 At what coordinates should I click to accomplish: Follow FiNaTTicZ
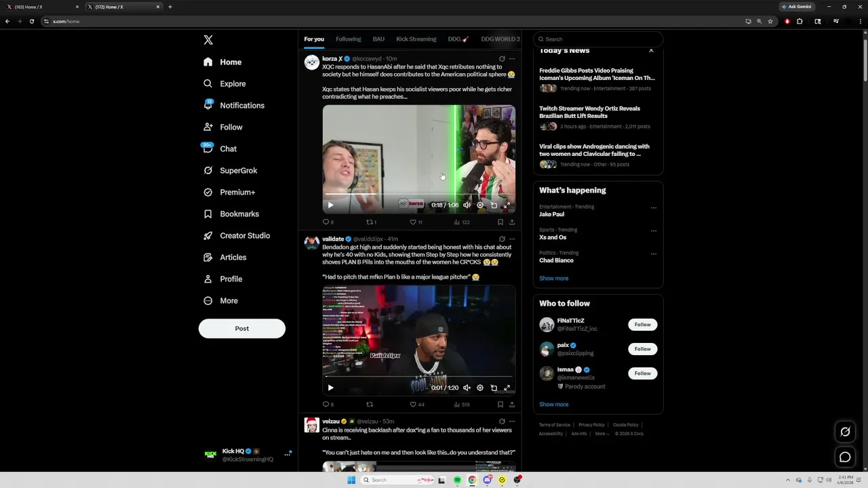click(x=642, y=325)
